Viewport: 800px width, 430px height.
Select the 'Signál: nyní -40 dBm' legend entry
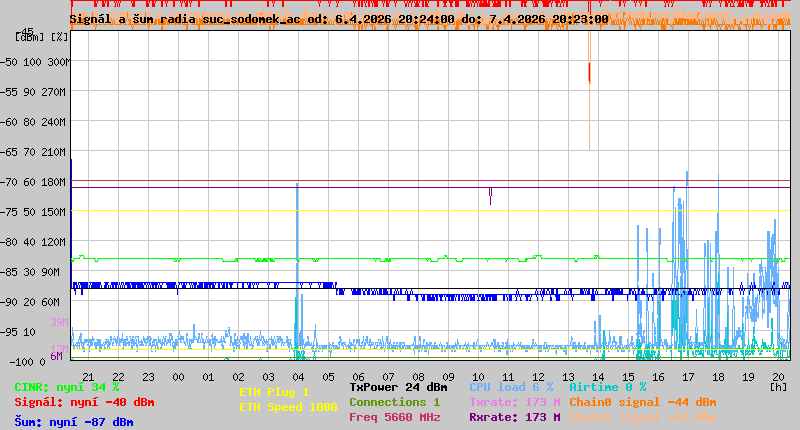(84, 402)
